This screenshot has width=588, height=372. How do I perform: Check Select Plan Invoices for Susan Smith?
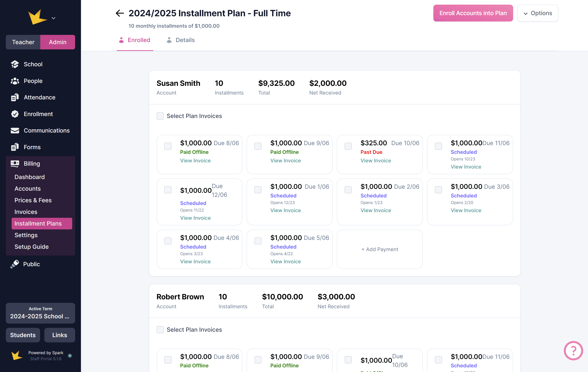point(160,116)
